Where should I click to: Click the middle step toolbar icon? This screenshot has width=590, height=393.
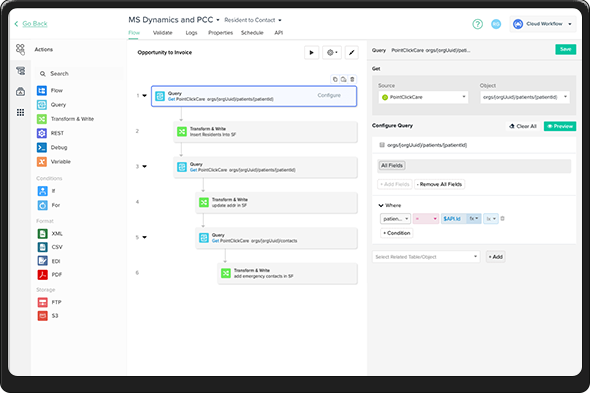(344, 79)
